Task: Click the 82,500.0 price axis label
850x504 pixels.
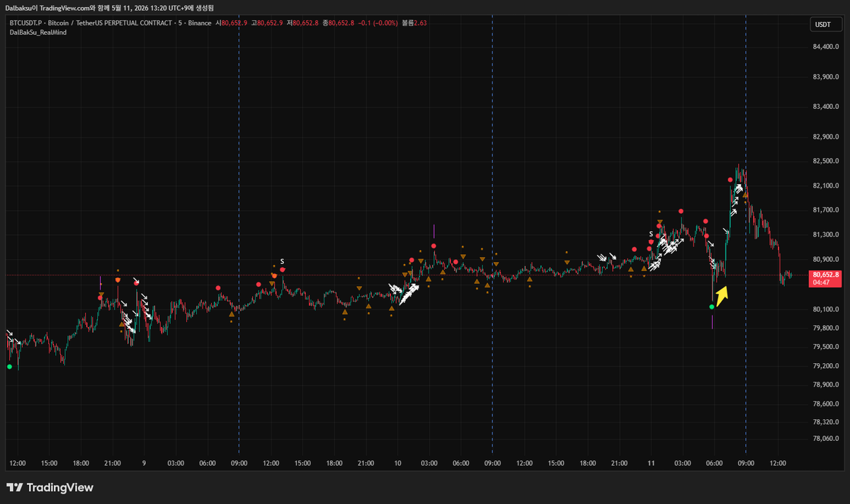Action: tap(825, 161)
